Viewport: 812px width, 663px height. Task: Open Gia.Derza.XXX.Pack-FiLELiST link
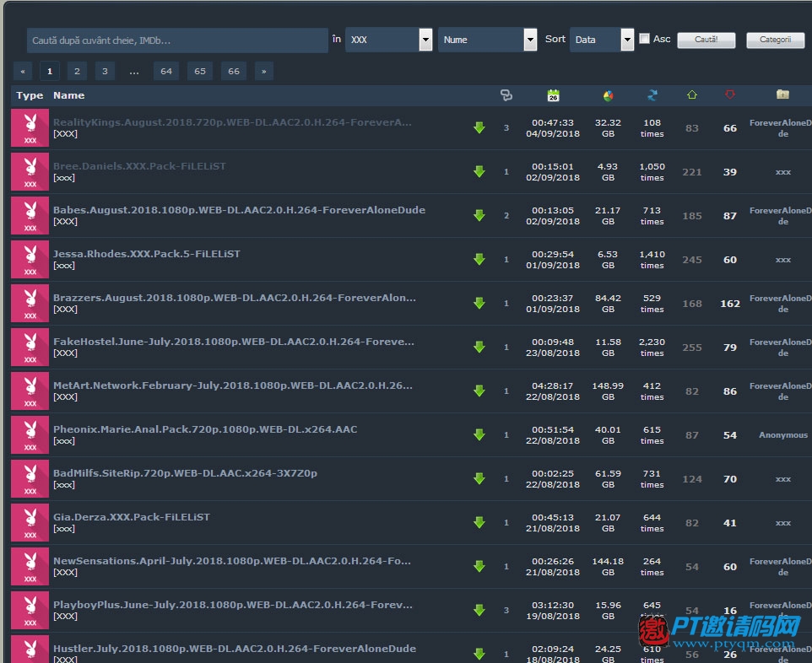click(x=132, y=516)
